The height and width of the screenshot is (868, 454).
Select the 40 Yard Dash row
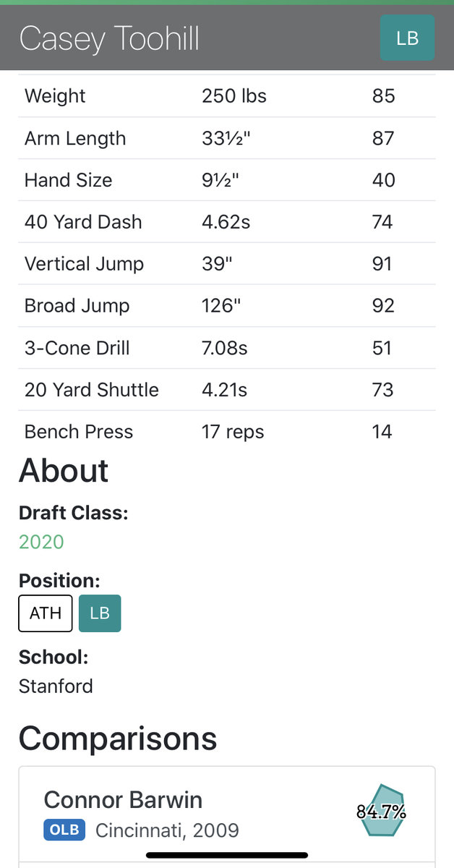click(227, 222)
